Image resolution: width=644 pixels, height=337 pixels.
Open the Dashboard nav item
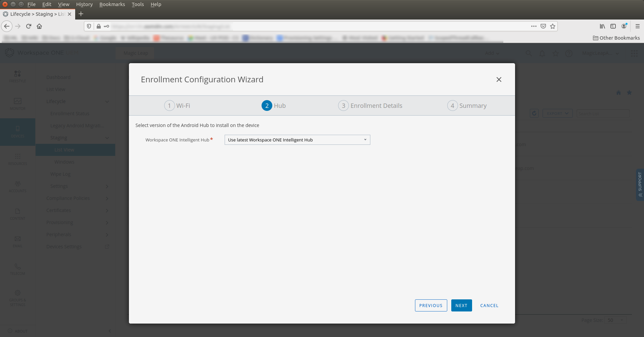click(58, 77)
